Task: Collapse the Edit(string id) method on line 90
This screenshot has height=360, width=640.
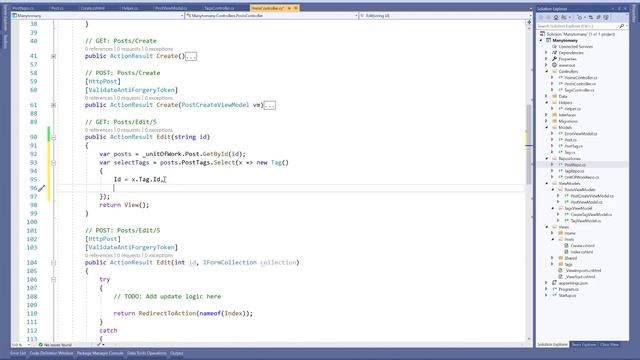Action: coord(53,137)
